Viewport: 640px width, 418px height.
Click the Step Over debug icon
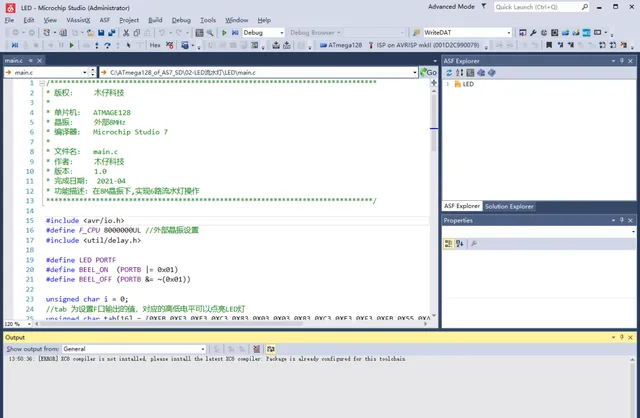pyautogui.click(x=107, y=45)
